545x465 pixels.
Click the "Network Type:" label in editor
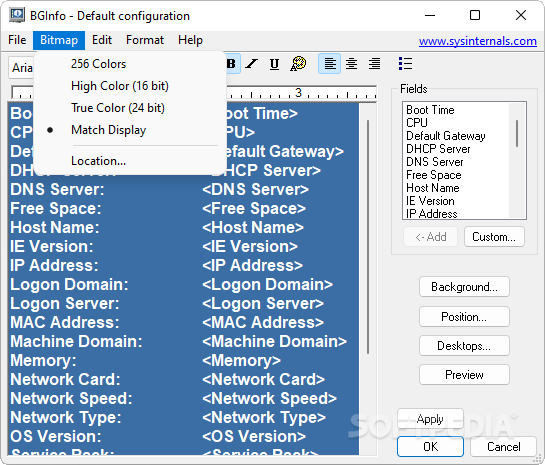click(x=66, y=417)
